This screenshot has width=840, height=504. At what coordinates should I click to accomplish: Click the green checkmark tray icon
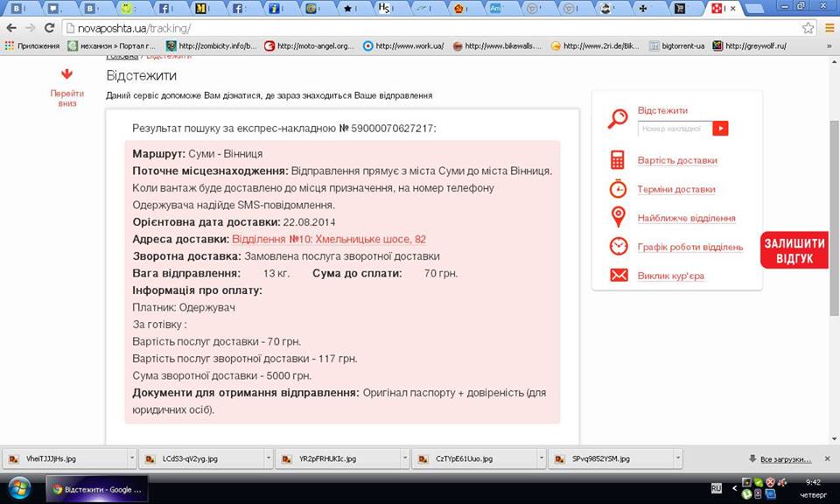click(x=758, y=482)
